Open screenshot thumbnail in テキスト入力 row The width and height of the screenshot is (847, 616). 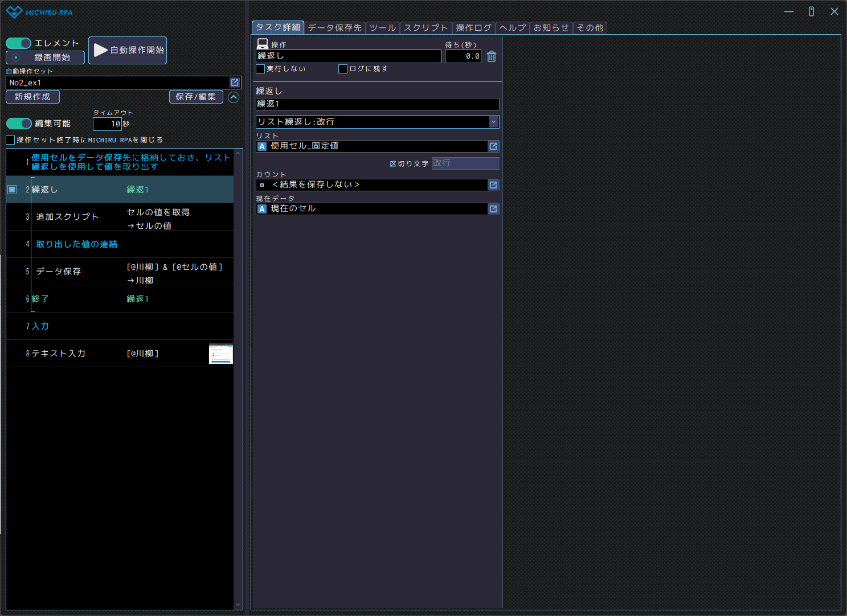220,354
